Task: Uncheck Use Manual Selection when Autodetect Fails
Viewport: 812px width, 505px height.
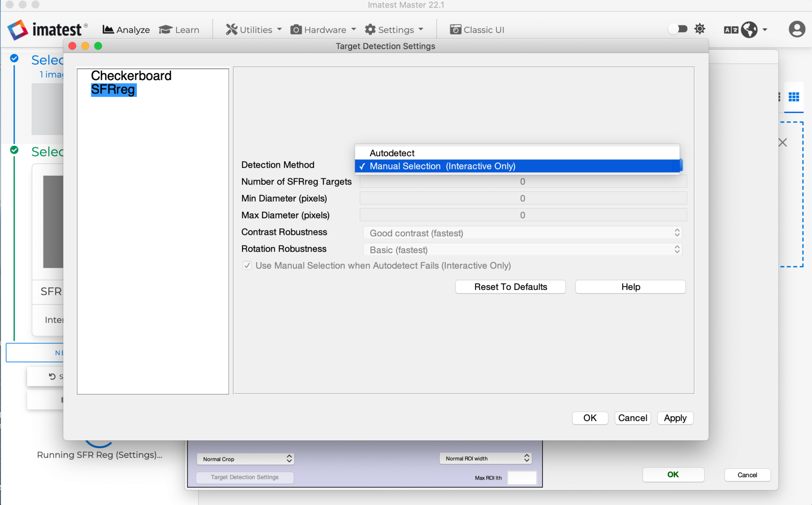Action: coord(247,266)
